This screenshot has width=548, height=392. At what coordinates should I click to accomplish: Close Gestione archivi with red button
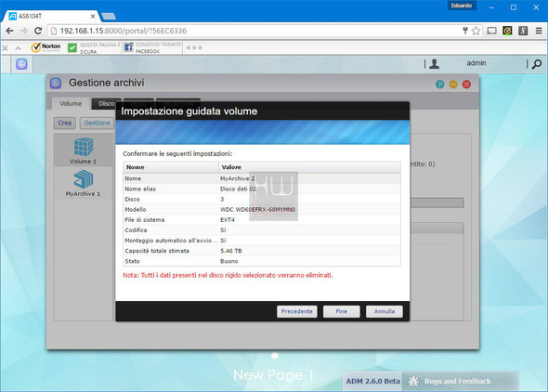point(466,85)
